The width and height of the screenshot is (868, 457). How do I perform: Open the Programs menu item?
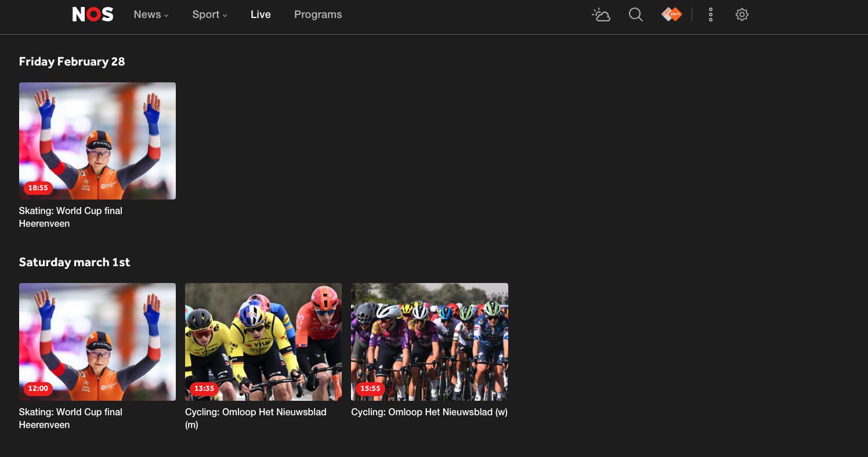coord(318,14)
